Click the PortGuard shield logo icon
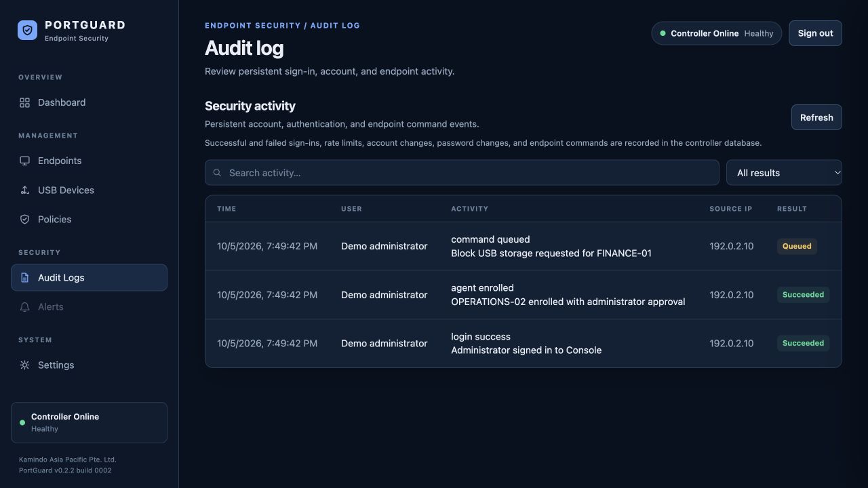 coord(27,30)
